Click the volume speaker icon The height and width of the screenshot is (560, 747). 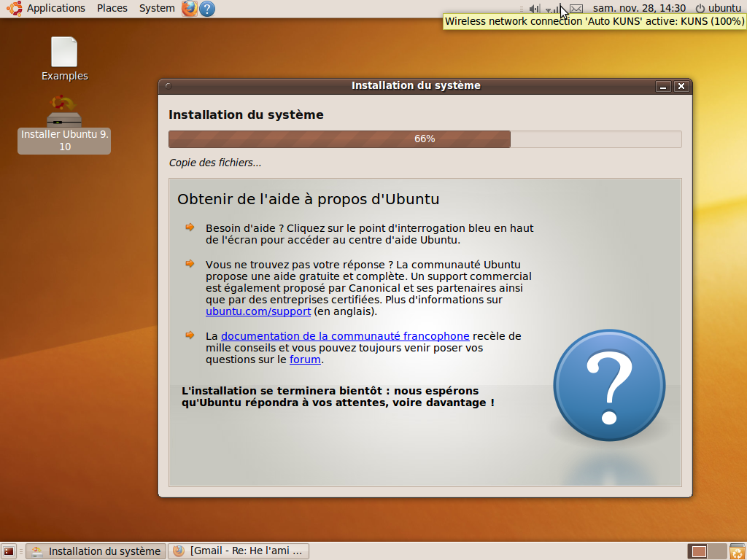coord(534,9)
